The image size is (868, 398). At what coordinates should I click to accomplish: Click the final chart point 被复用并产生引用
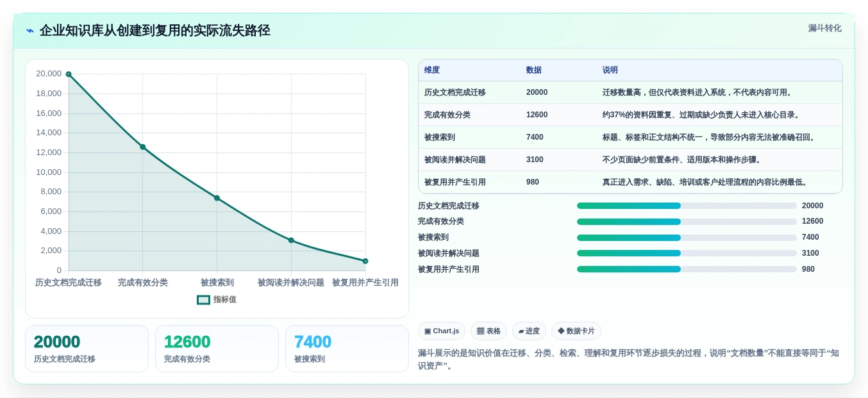point(365,261)
